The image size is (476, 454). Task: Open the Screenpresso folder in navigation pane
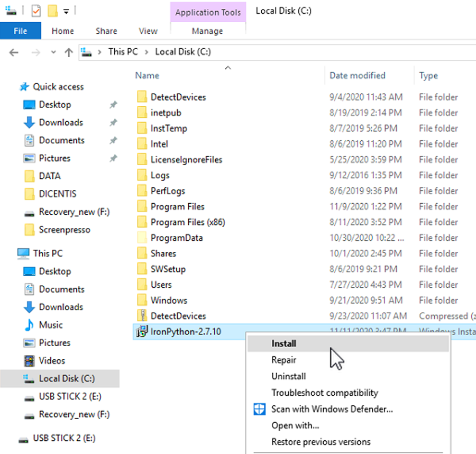coord(65,230)
